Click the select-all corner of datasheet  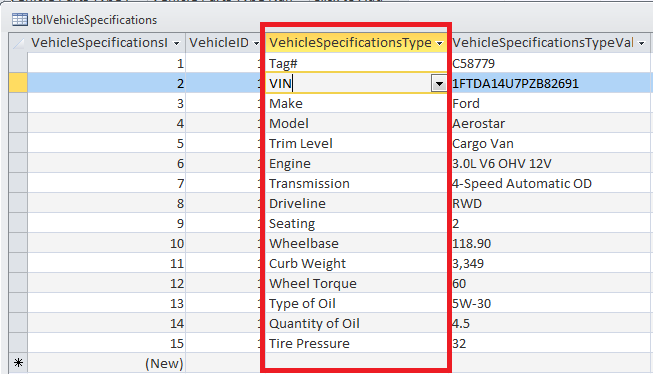point(18,42)
